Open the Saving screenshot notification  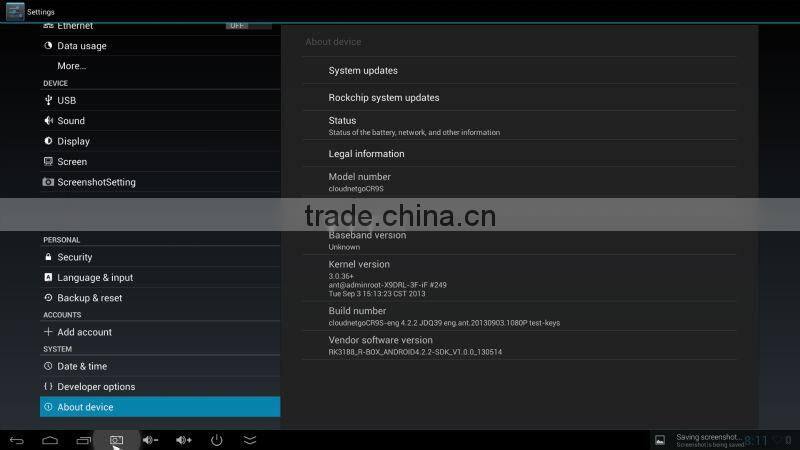(709, 440)
